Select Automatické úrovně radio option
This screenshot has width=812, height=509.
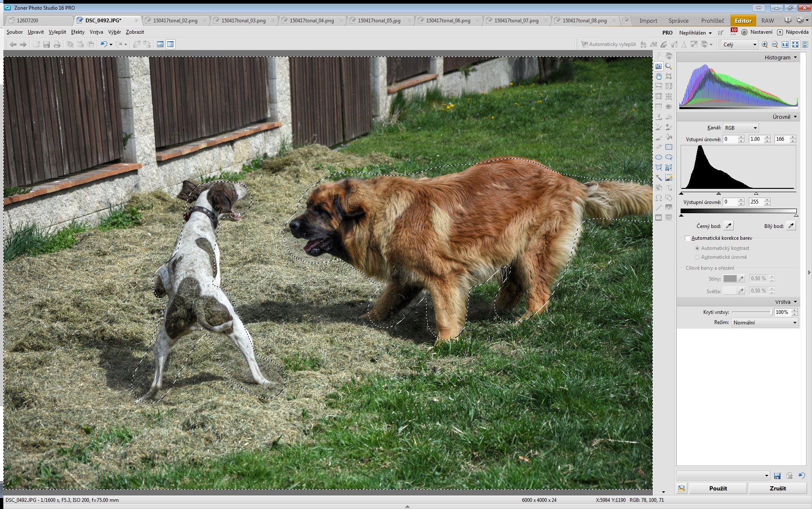pos(697,257)
